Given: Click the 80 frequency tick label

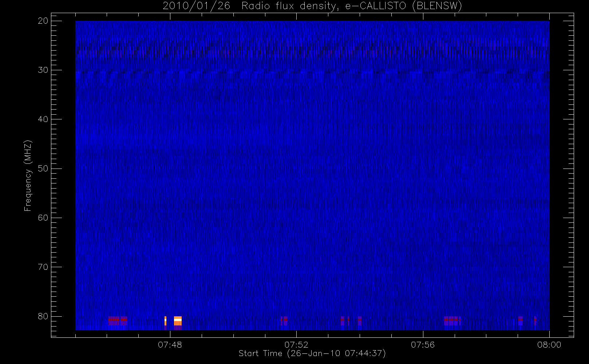Looking at the screenshot, I should [43, 316].
